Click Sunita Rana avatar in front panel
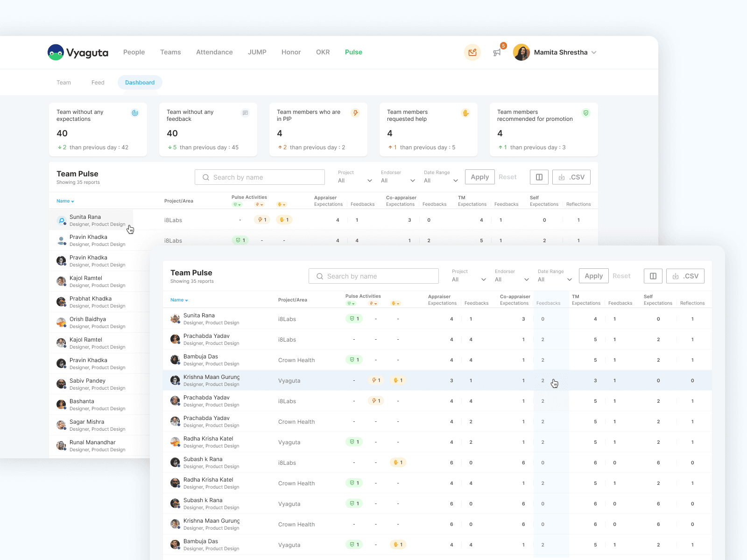The width and height of the screenshot is (747, 560). click(175, 319)
